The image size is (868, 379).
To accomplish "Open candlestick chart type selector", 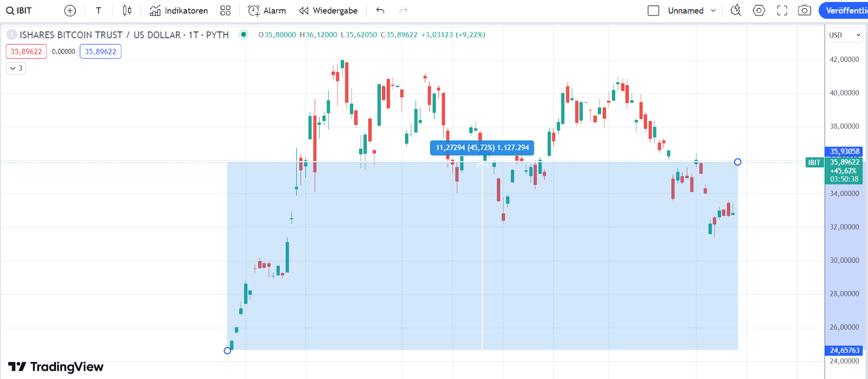I will (x=127, y=10).
